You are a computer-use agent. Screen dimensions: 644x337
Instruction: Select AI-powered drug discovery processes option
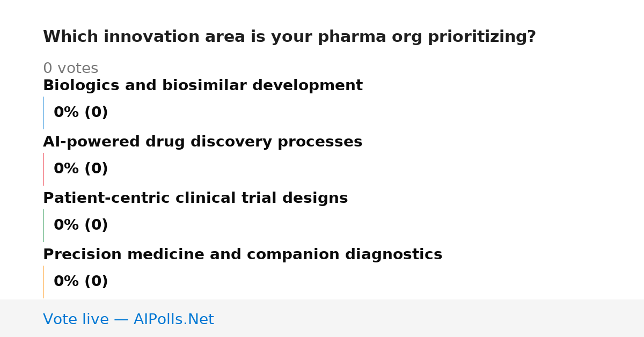tap(203, 142)
